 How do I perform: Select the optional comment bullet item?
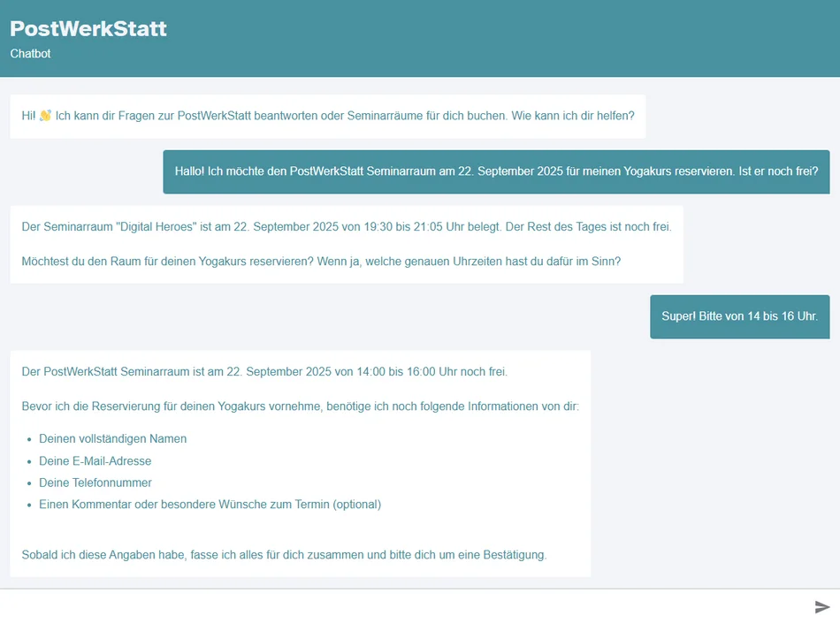point(209,504)
